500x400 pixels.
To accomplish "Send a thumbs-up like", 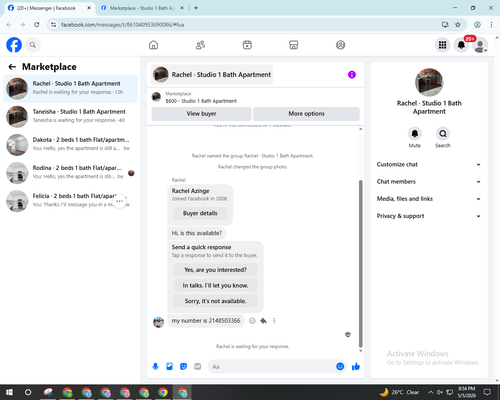I will tap(356, 367).
